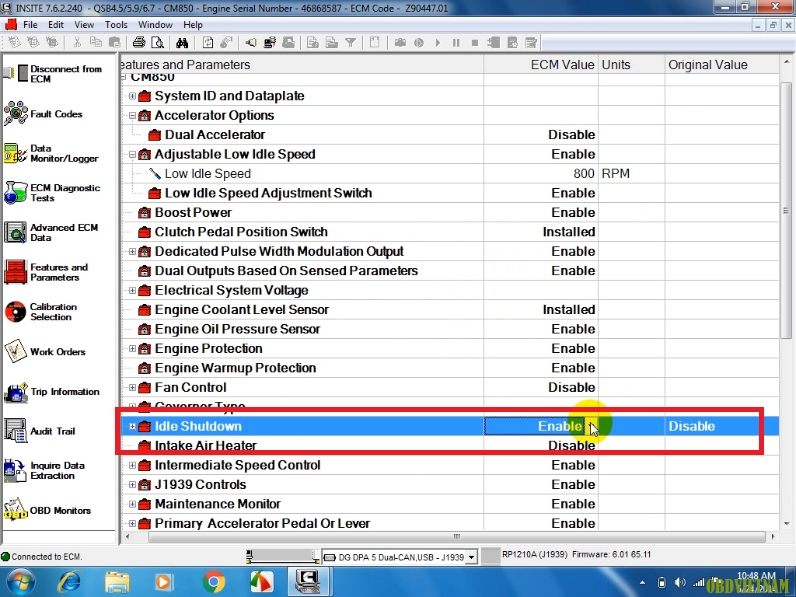Open Trip Information in sidebar

(52, 391)
